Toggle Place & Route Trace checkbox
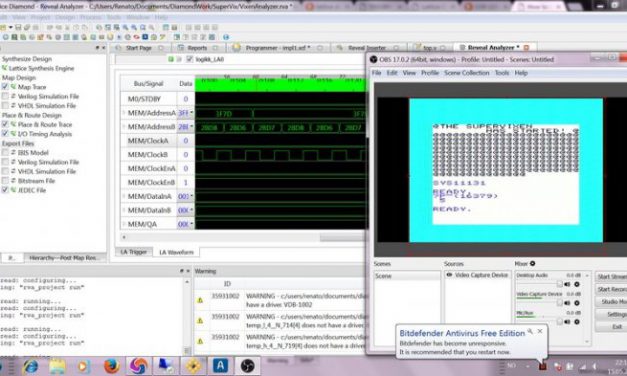 (x=5, y=124)
